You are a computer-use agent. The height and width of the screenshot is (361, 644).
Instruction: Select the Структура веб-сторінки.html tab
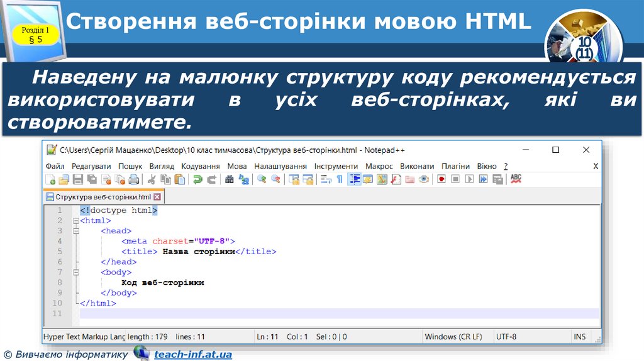point(104,197)
